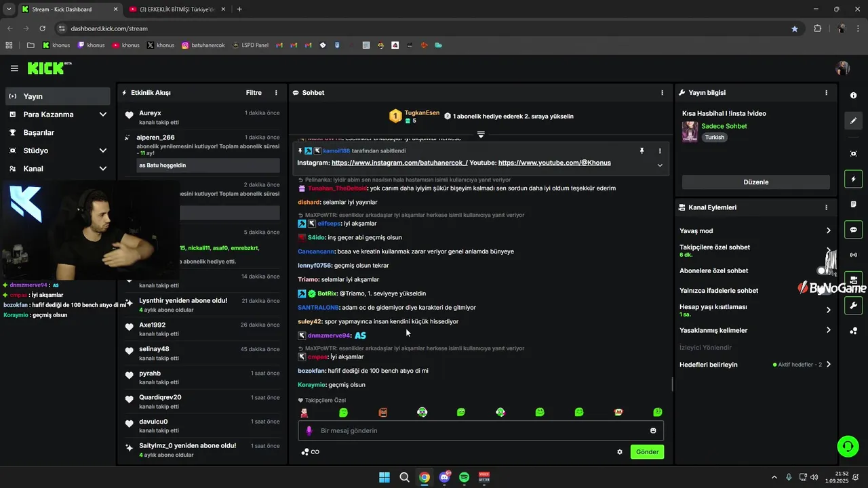This screenshot has width=868, height=488.
Task: Open the pinned Instagram link
Action: (399, 163)
